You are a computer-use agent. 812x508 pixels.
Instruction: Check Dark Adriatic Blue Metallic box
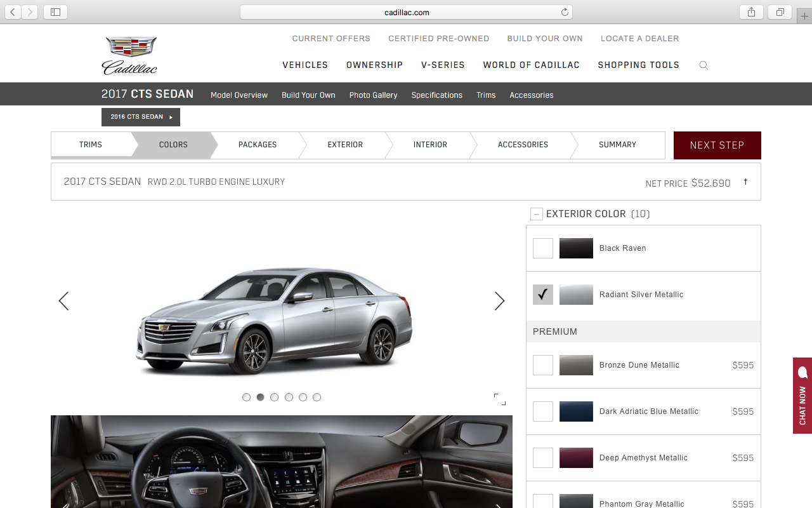(x=543, y=411)
